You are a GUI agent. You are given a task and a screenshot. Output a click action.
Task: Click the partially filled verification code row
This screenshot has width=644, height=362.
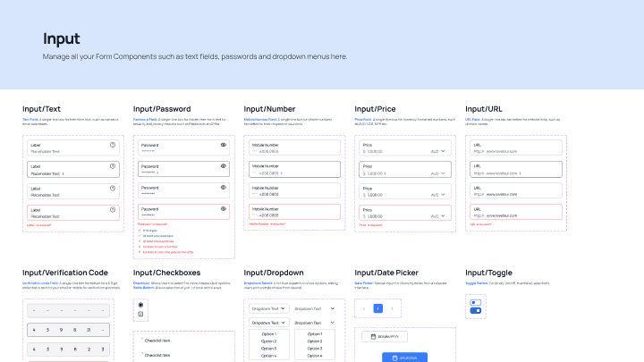(68, 330)
